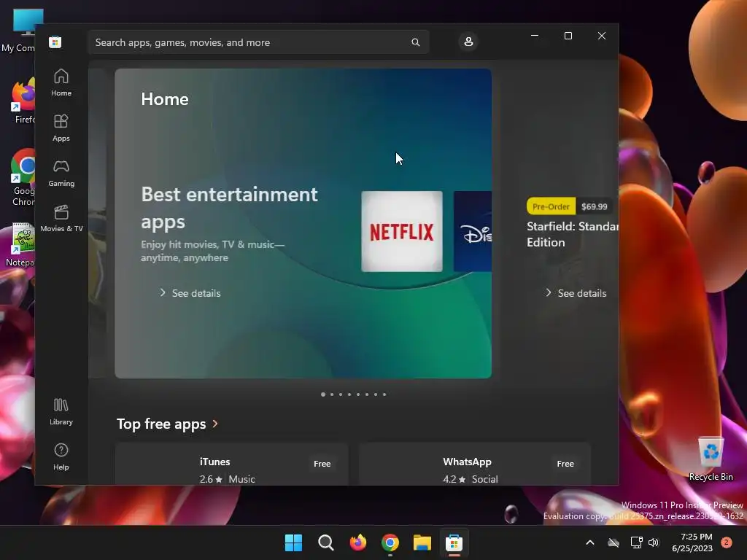Viewport: 747px width, 560px height.
Task: Open the Apps section in the sidebar
Action: (61, 128)
